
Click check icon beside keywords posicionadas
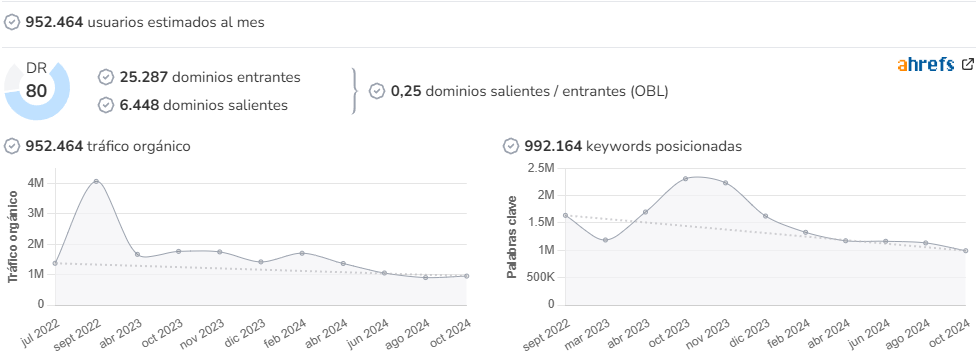pyautogui.click(x=511, y=146)
